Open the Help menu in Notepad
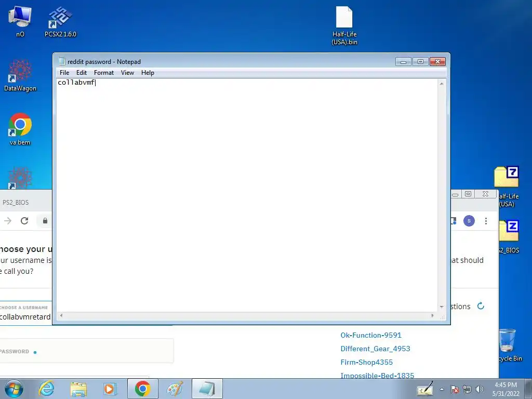The image size is (532, 399). (148, 73)
